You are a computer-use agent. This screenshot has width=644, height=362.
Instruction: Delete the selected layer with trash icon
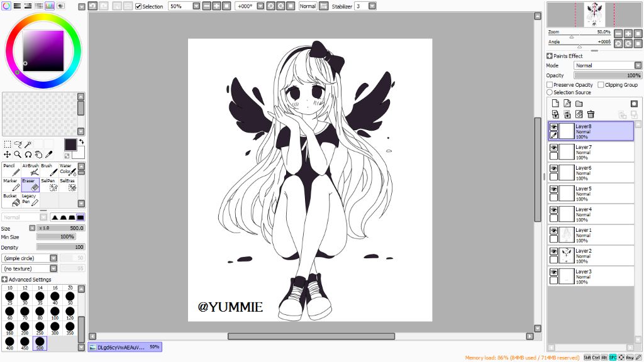[591, 114]
